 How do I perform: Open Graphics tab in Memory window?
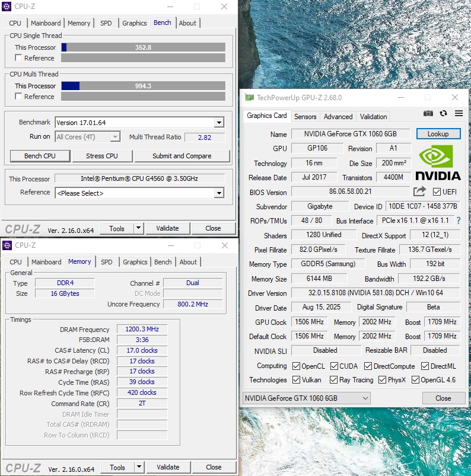coord(135,262)
